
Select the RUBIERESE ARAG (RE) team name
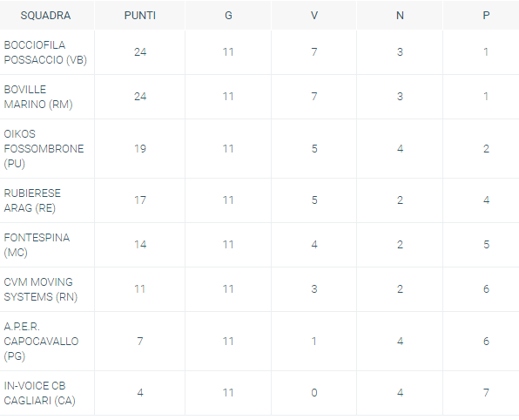(32, 200)
